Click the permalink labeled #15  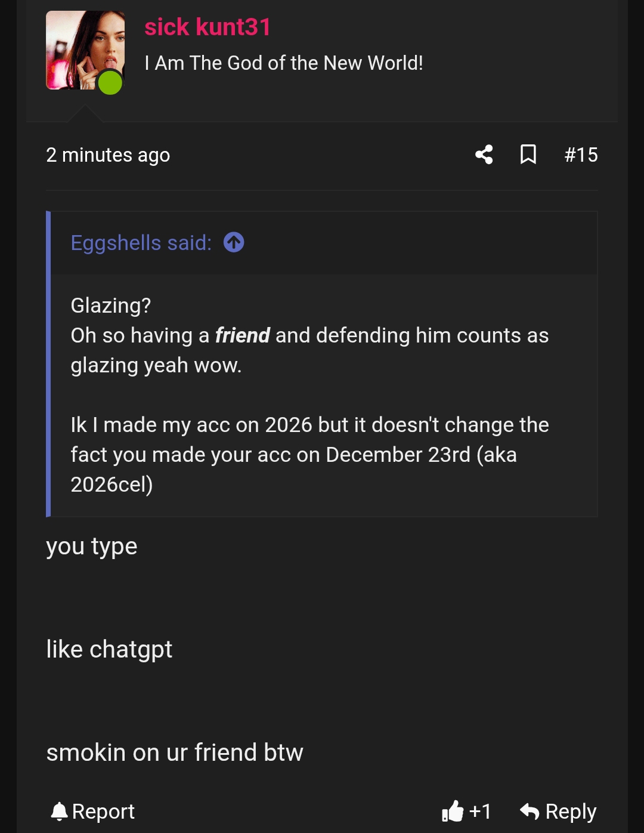581,155
